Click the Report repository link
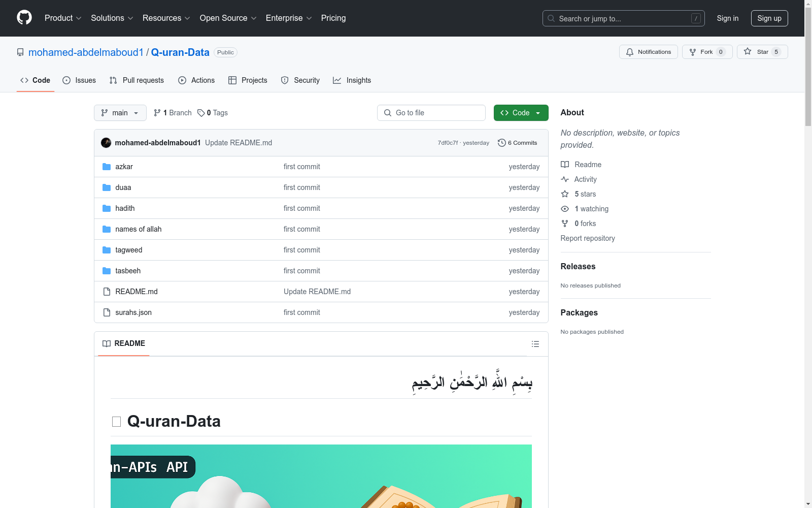This screenshot has width=812, height=508. pyautogui.click(x=588, y=238)
